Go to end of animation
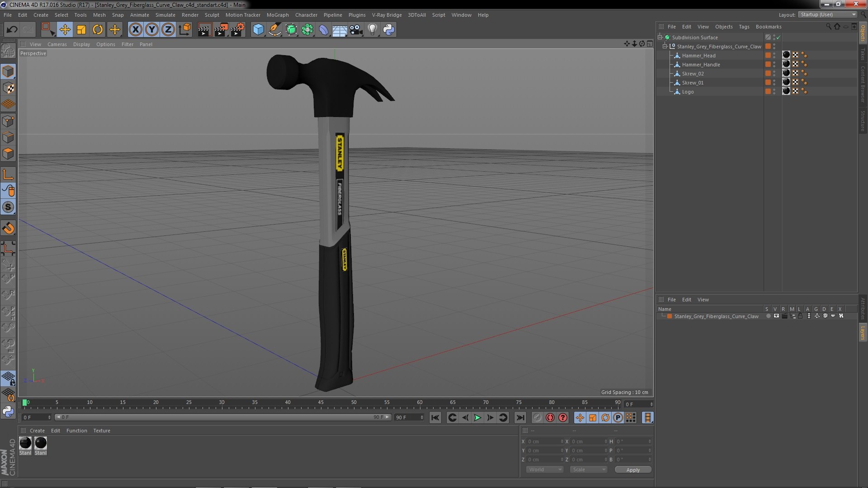The image size is (868, 488). (x=520, y=418)
